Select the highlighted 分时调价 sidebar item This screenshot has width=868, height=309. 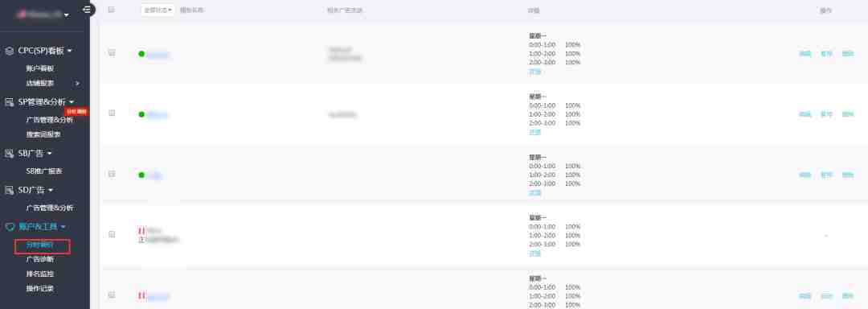pos(43,246)
